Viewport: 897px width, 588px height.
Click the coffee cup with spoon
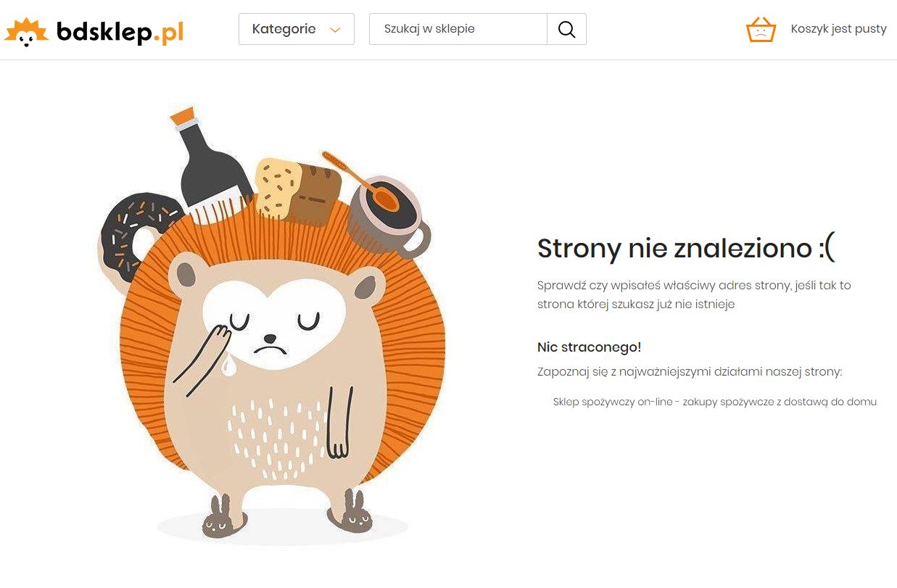pos(388,215)
